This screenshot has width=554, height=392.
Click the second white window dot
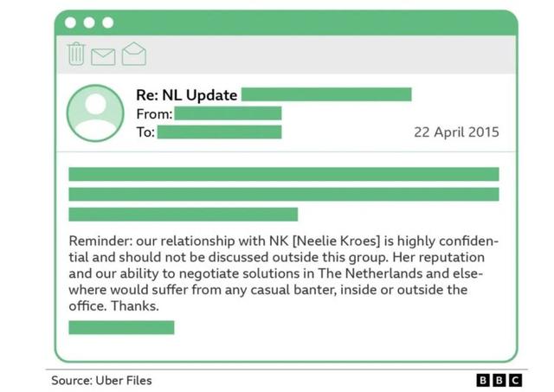click(x=89, y=22)
